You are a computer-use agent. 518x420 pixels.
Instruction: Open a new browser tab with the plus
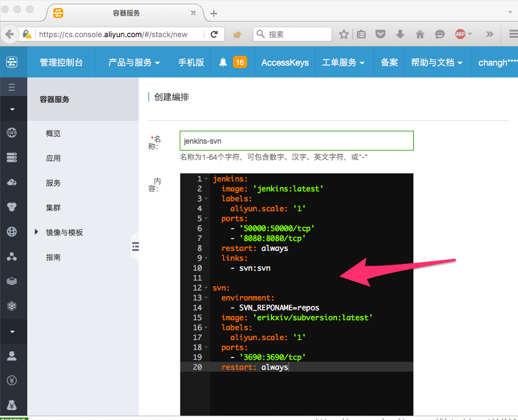(214, 14)
